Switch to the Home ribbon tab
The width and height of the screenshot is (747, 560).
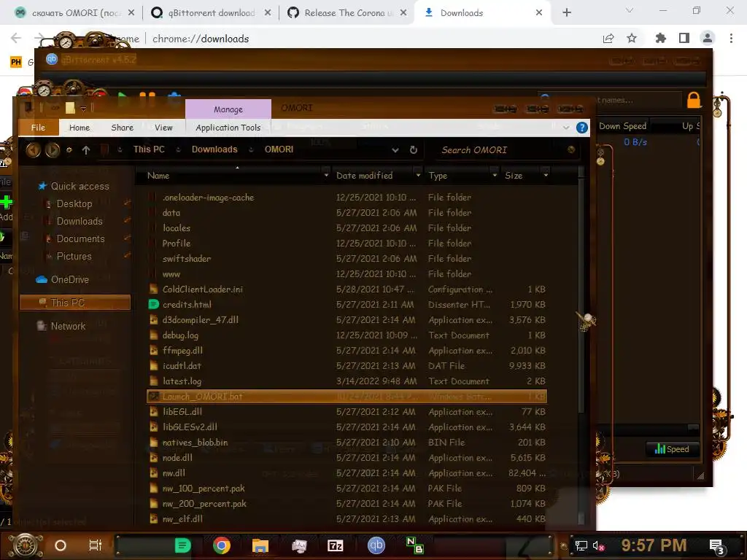point(79,128)
